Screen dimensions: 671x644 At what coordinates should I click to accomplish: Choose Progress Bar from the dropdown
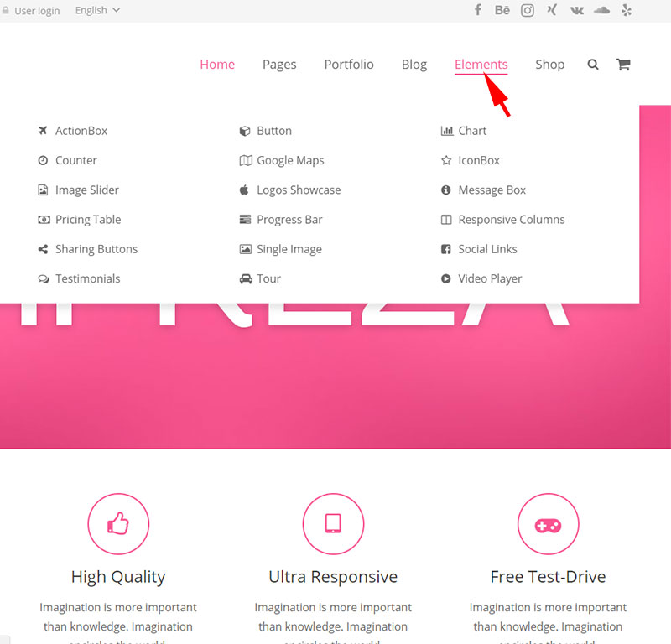(289, 220)
